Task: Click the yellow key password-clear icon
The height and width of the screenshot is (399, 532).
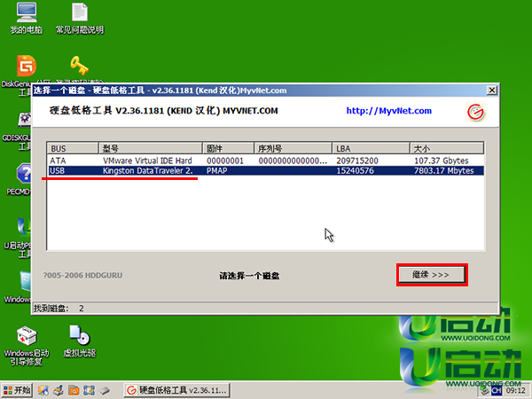Action: [80, 66]
